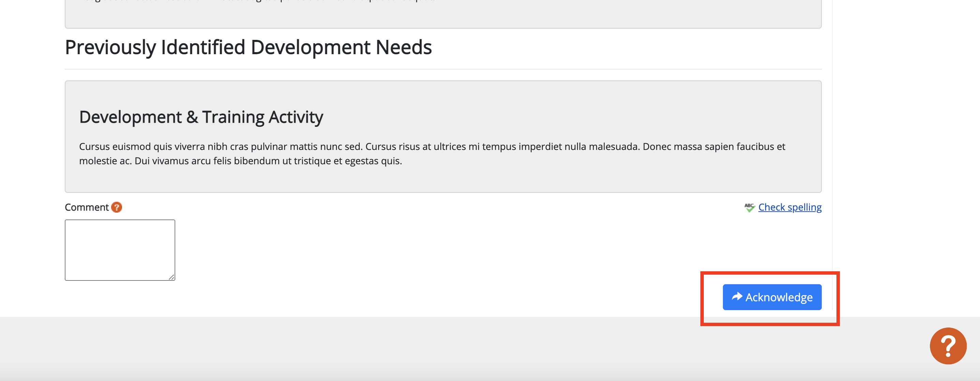Click the paragraph starting with Cursus euismod
980x381 pixels.
click(432, 154)
